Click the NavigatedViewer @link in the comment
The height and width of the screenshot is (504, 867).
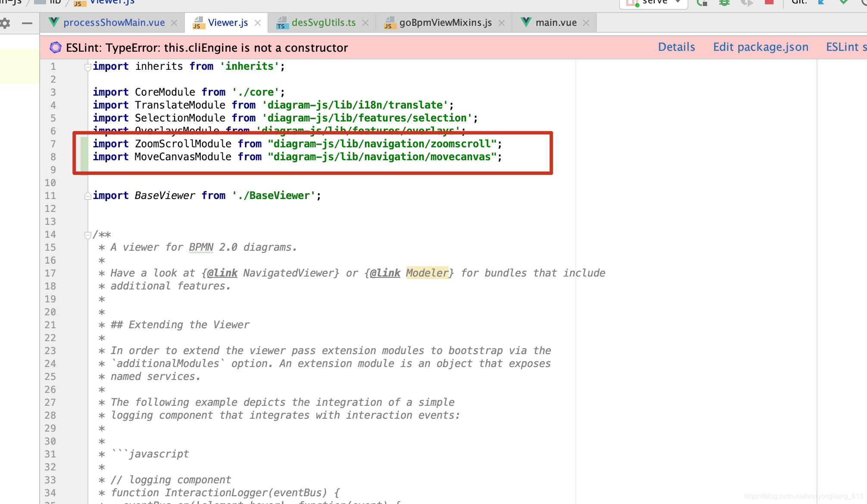(x=221, y=273)
